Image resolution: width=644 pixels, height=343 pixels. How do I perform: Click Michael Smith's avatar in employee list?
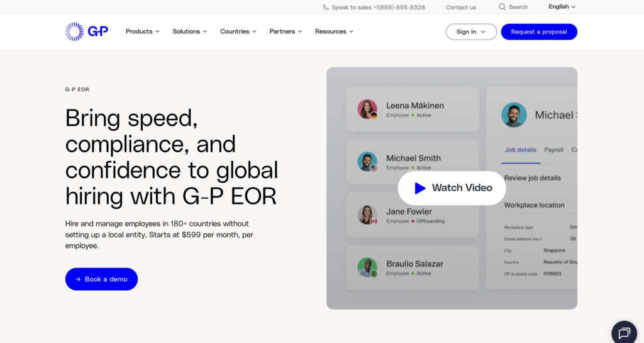367,162
